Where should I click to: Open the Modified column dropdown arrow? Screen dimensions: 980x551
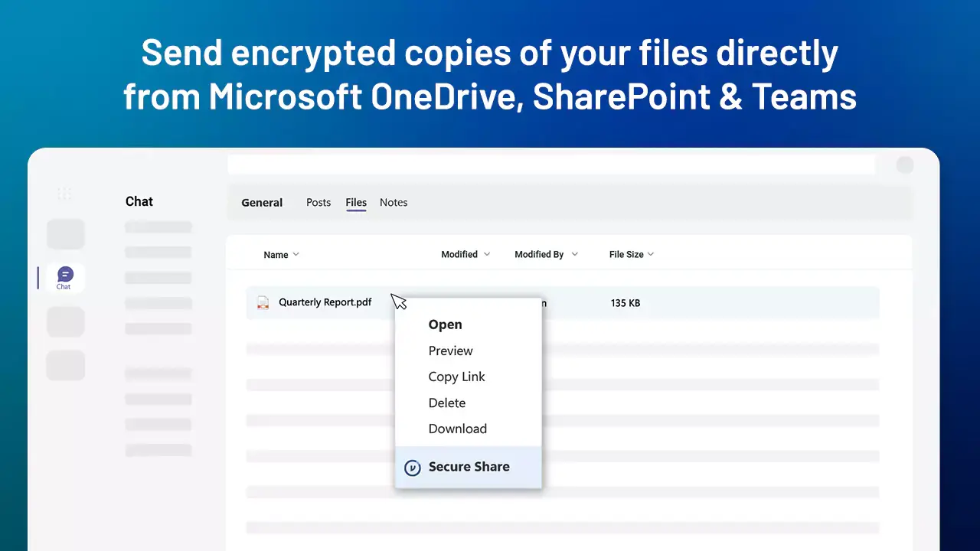(486, 255)
